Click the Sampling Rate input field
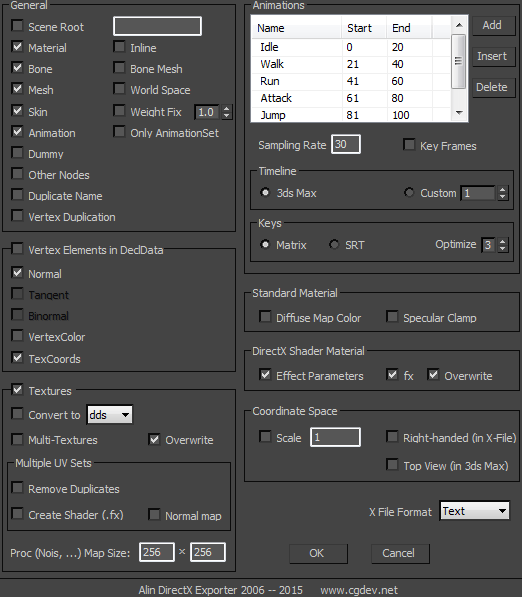522x597 pixels. 346,144
